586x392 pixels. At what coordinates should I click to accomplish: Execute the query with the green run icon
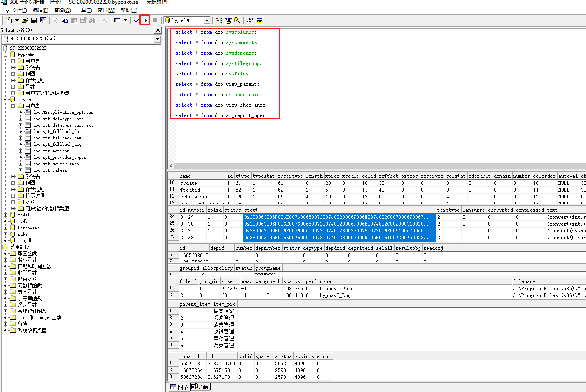point(145,20)
